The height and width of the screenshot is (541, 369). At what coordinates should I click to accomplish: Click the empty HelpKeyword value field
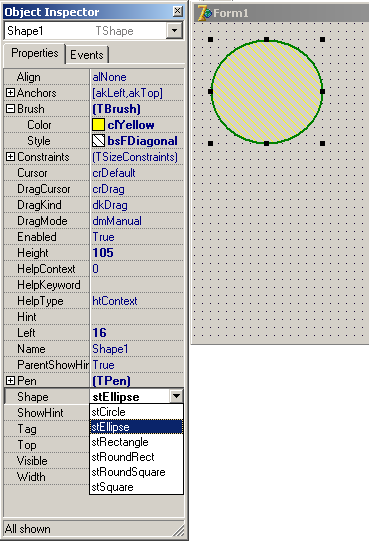click(137, 285)
